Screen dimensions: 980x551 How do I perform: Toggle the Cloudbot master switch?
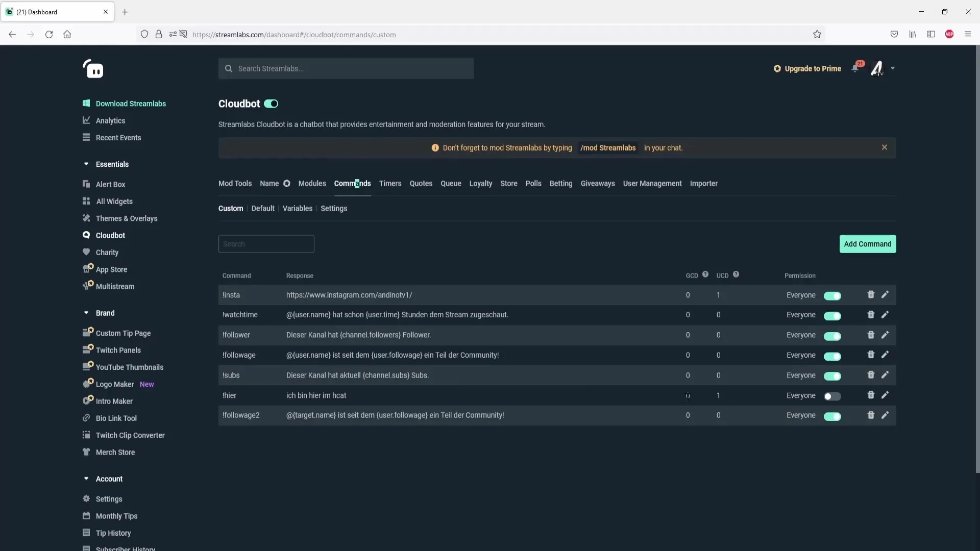pos(271,104)
